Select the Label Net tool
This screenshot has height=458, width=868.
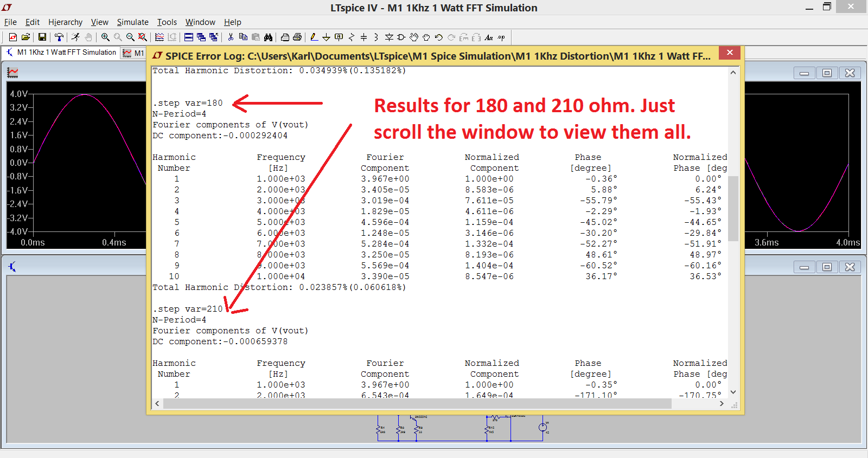click(x=339, y=37)
